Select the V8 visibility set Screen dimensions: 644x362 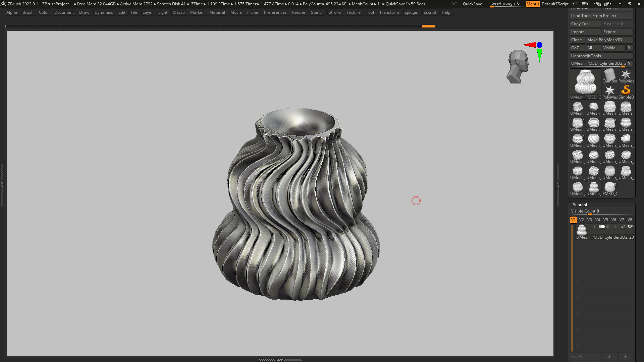tap(630, 220)
